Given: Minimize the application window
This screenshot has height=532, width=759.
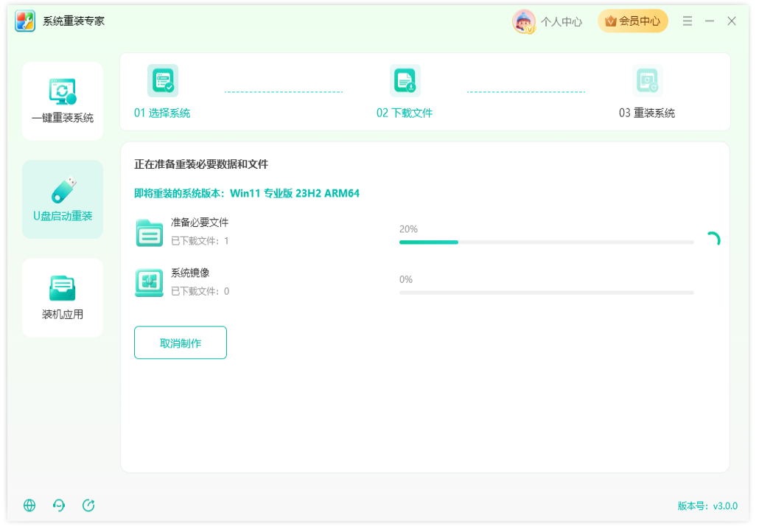Looking at the screenshot, I should tap(710, 21).
